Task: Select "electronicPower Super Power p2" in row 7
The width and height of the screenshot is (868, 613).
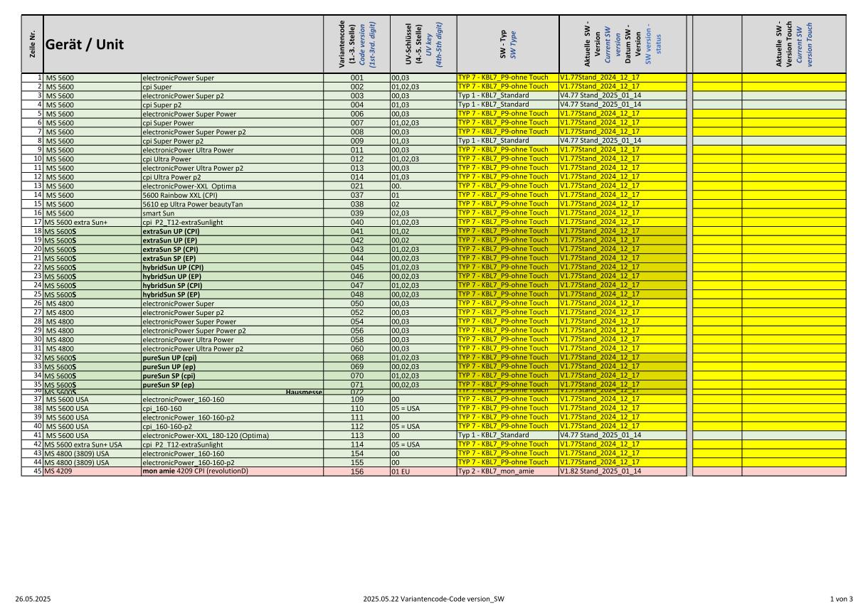Action: point(233,132)
